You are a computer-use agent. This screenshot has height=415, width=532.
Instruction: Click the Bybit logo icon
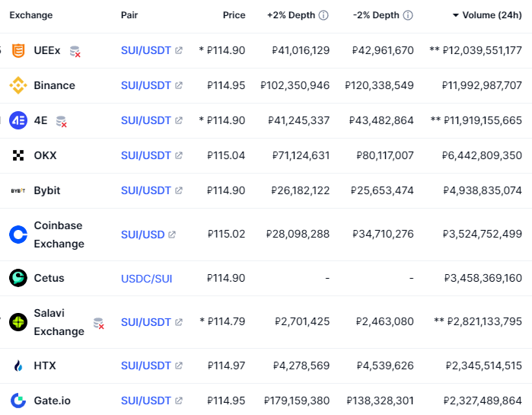click(x=18, y=190)
